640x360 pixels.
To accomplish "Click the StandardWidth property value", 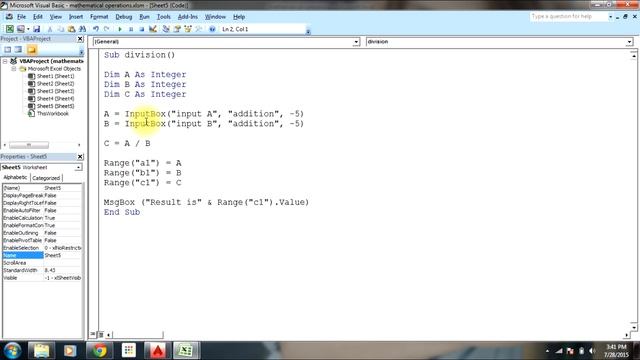I will click(x=62, y=270).
